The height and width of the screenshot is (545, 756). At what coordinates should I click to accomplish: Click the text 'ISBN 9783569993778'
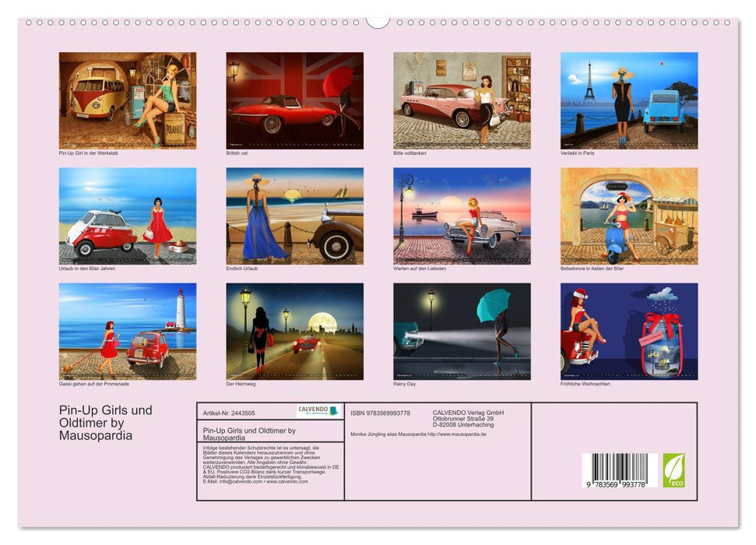(381, 413)
